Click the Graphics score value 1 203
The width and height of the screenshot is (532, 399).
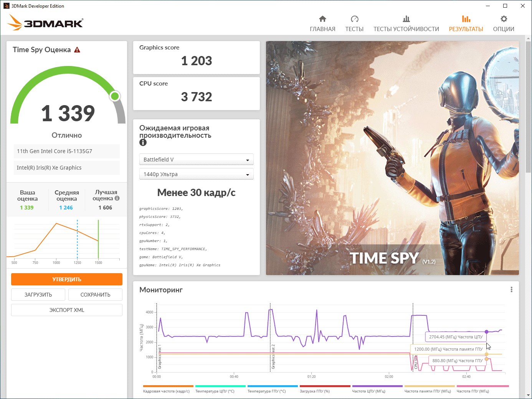(x=197, y=61)
